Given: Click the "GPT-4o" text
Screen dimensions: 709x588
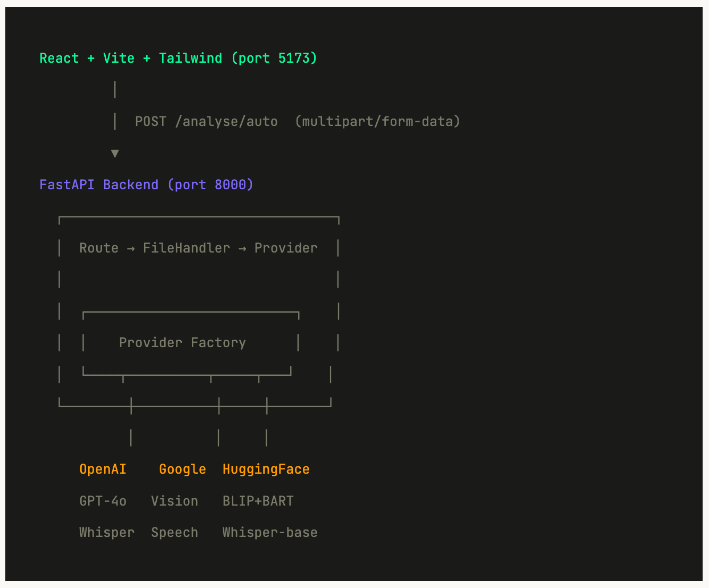Looking at the screenshot, I should coord(103,501).
